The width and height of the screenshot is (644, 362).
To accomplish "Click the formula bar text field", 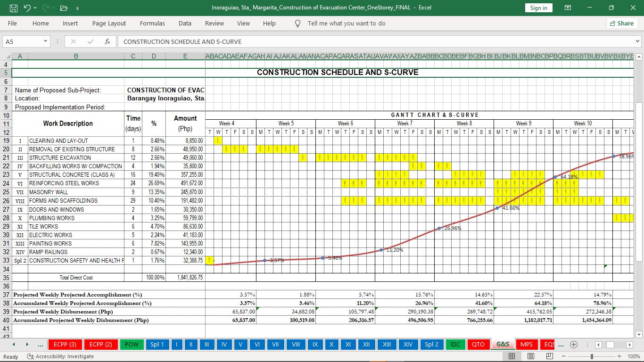I will tap(375, 41).
